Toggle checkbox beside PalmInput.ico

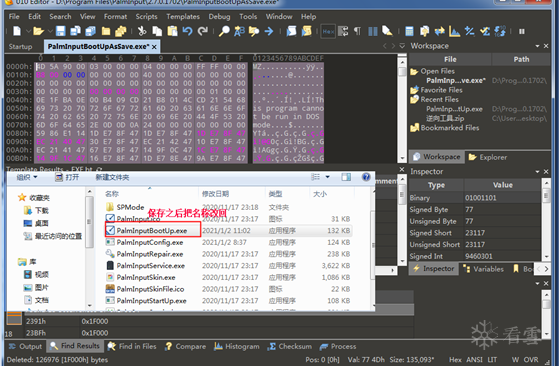pos(110,218)
